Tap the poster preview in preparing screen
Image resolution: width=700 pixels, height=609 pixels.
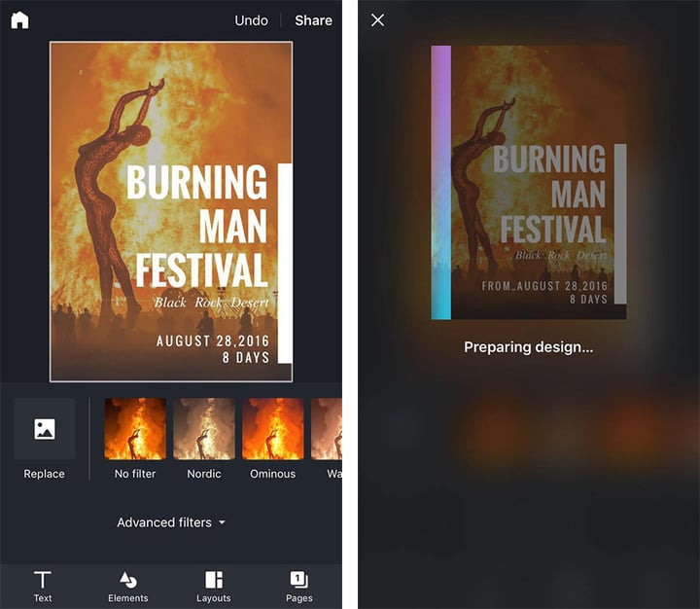pos(529,182)
